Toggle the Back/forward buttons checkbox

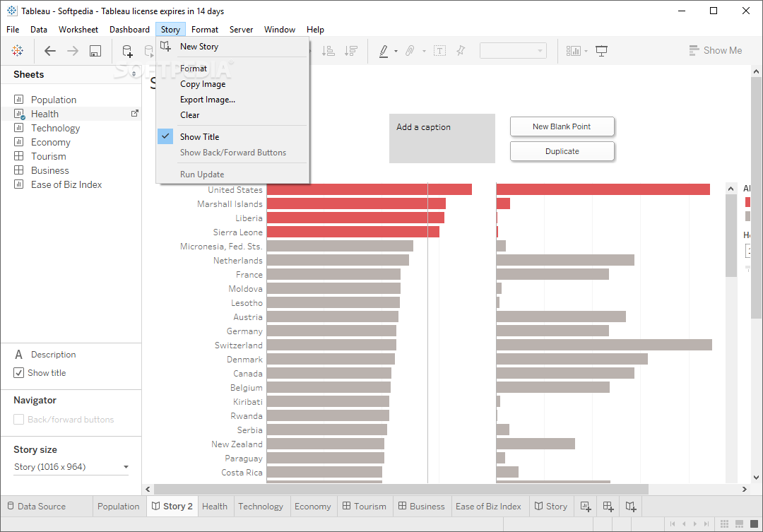(x=18, y=420)
